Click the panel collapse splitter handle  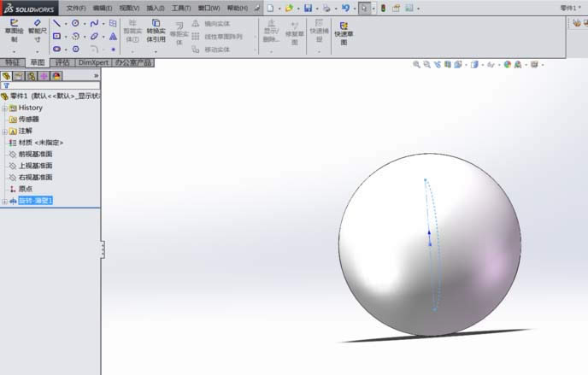coord(103,249)
